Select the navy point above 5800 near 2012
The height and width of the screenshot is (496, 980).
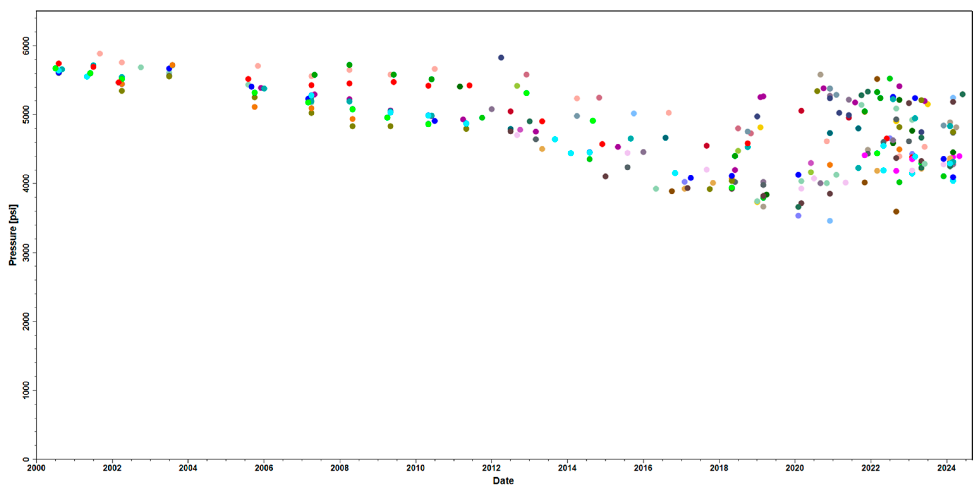(x=501, y=58)
